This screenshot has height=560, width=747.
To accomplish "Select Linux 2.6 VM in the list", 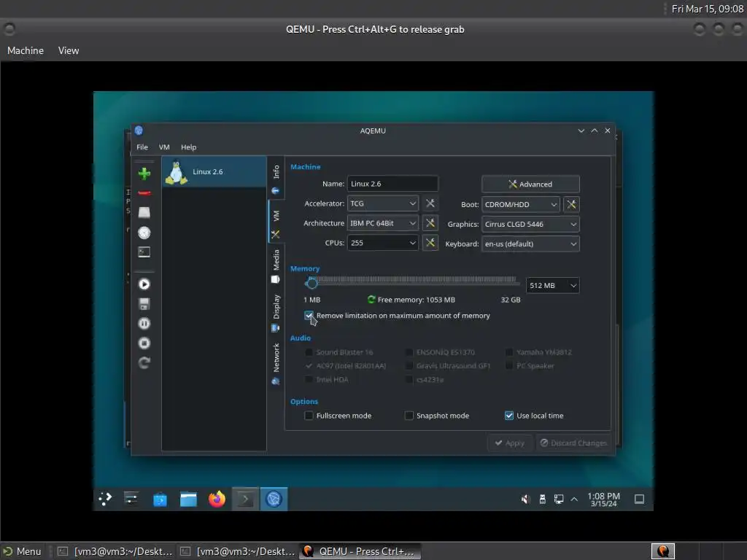I will (214, 171).
